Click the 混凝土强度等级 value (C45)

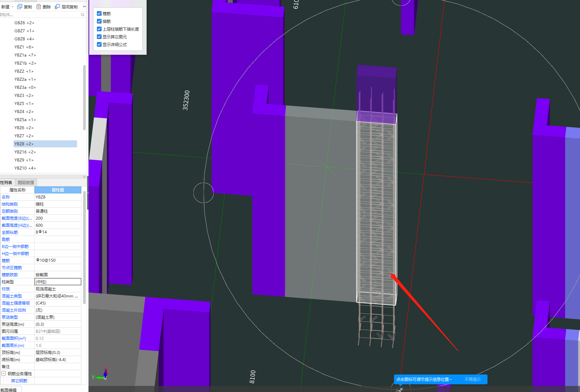(58, 303)
